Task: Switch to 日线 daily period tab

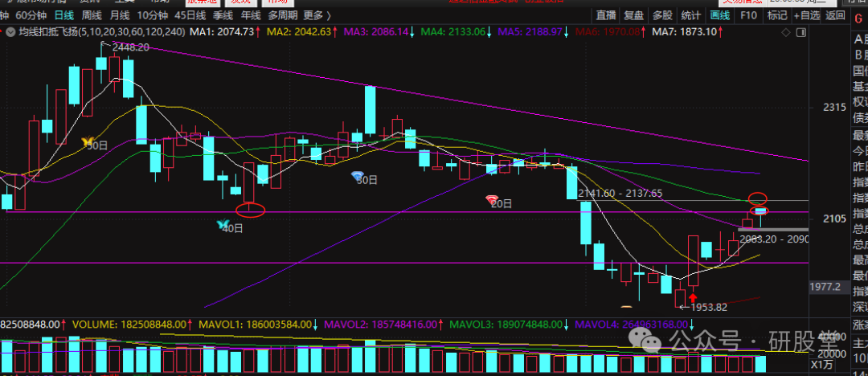Action: [63, 15]
